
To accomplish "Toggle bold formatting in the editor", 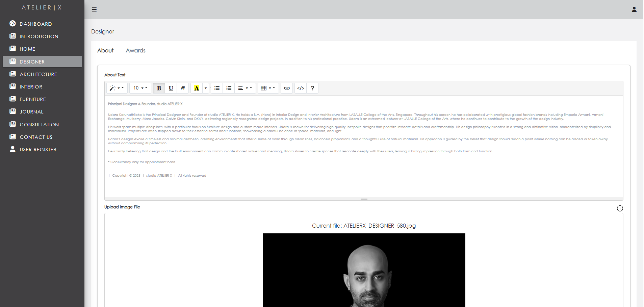I will (x=159, y=88).
